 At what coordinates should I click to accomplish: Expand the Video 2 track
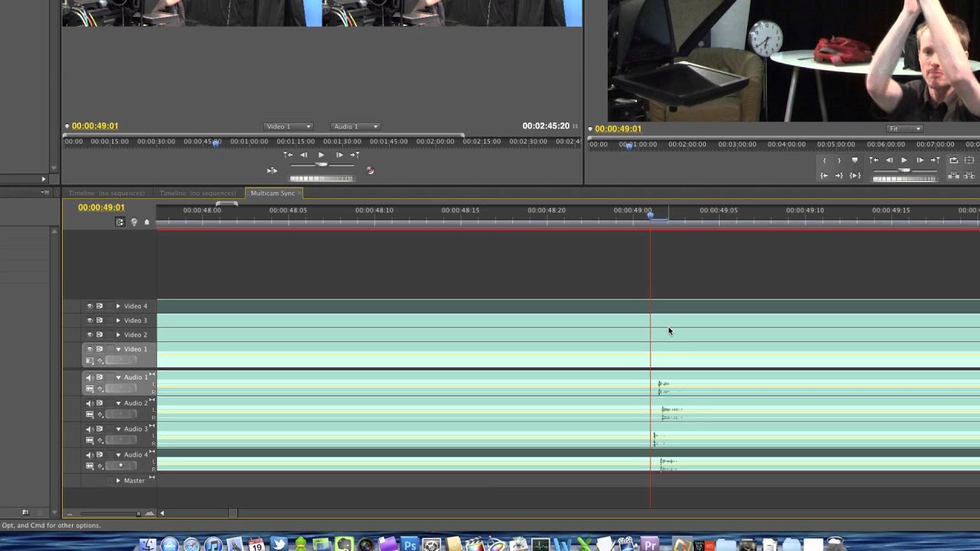118,334
